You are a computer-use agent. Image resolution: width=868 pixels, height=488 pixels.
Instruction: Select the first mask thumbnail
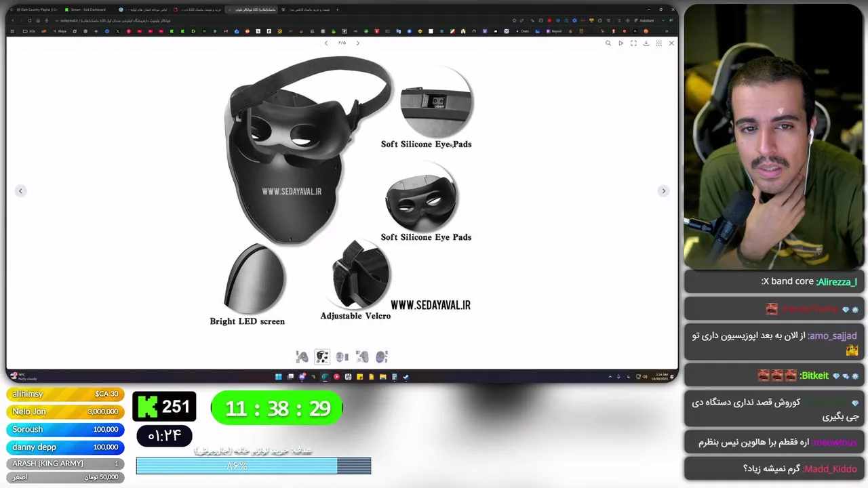(302, 357)
